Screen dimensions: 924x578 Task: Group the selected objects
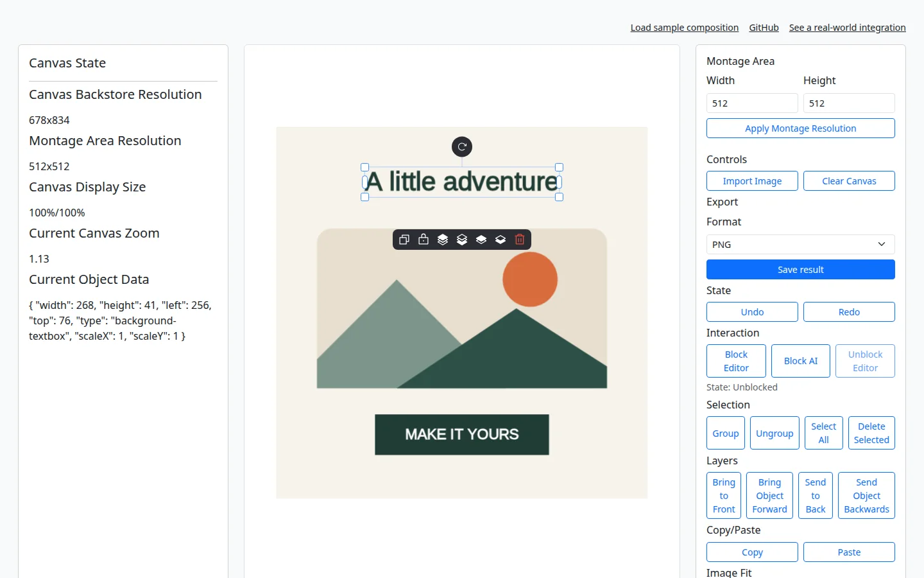[726, 433]
